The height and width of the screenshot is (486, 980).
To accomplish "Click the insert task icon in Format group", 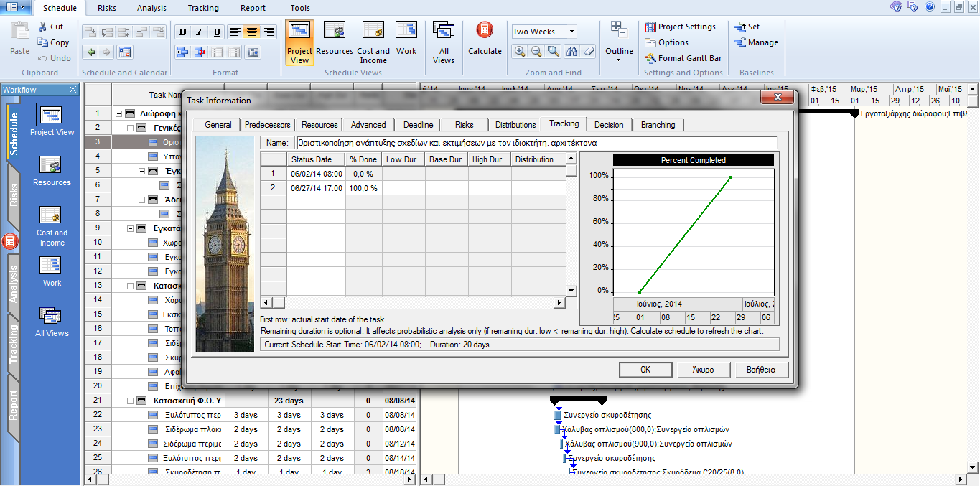I will pyautogui.click(x=182, y=52).
